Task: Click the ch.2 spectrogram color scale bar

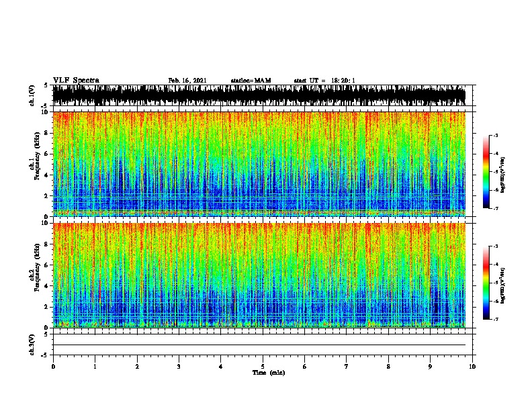Action: 486,283
